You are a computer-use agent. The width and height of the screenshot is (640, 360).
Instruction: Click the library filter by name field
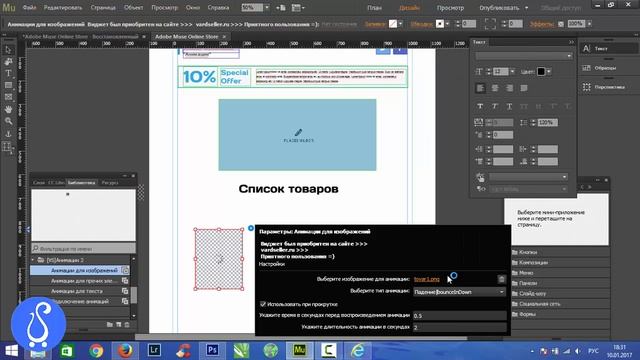tap(84, 248)
